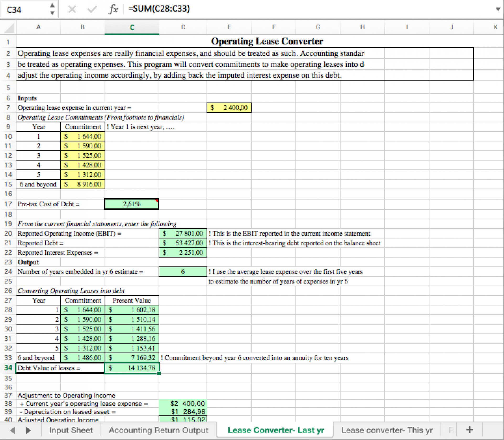
Task: Click the cancel (X) icon in formula bar
Action: coord(72,9)
